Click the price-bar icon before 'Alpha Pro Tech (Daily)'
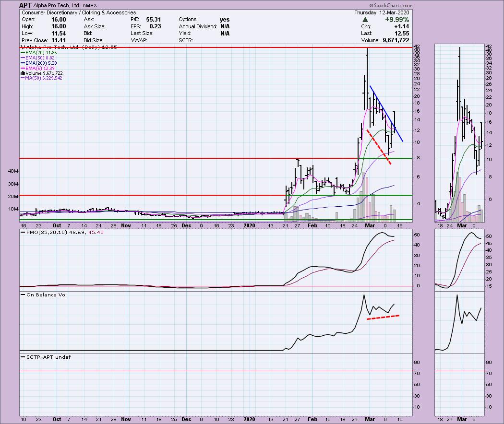 22,47
